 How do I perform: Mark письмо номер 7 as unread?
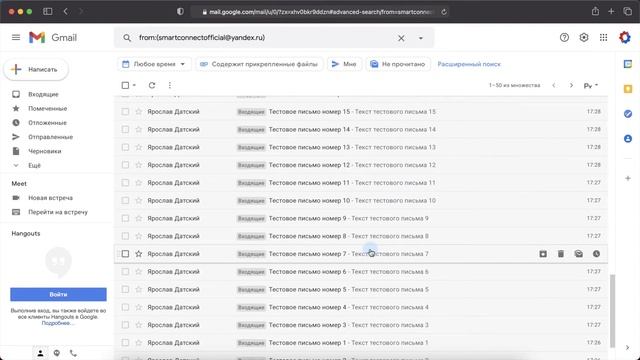578,254
